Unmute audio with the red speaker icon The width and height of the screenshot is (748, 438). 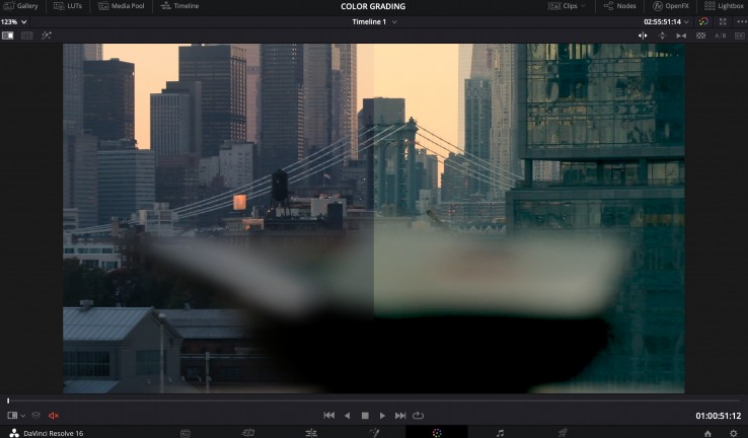pos(53,415)
